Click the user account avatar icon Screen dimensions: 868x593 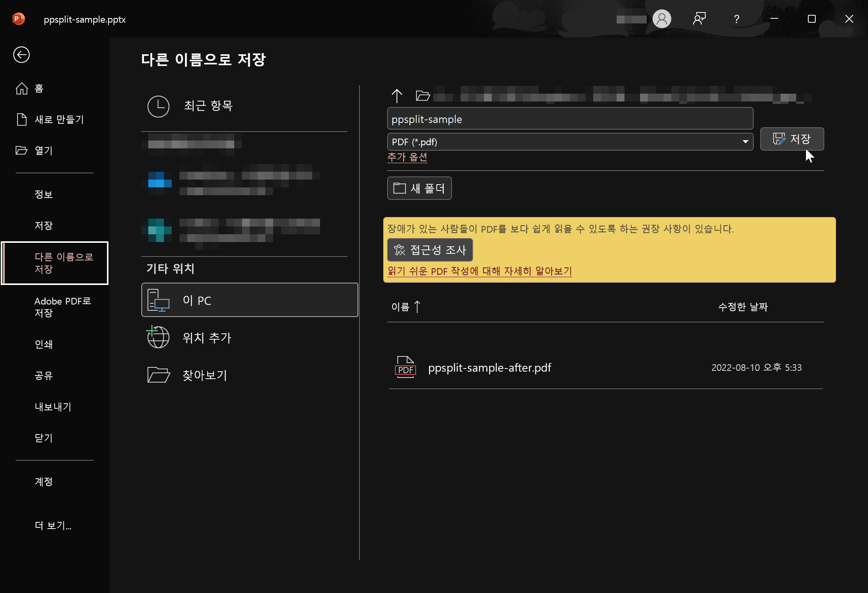click(662, 19)
